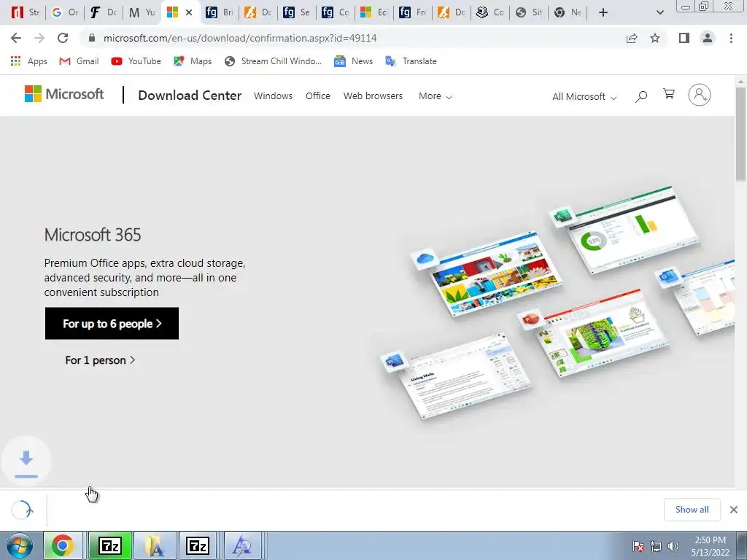
Task: Click the Microsoft logo
Action: coord(64,94)
